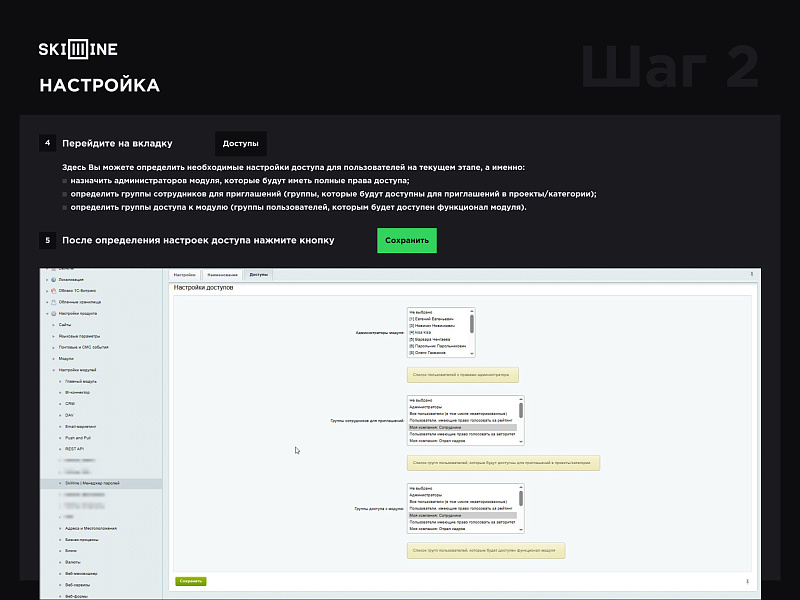Screen dimensions: 800x600
Task: Select Моя компания: Сотрудники in module access list
Action: (463, 516)
